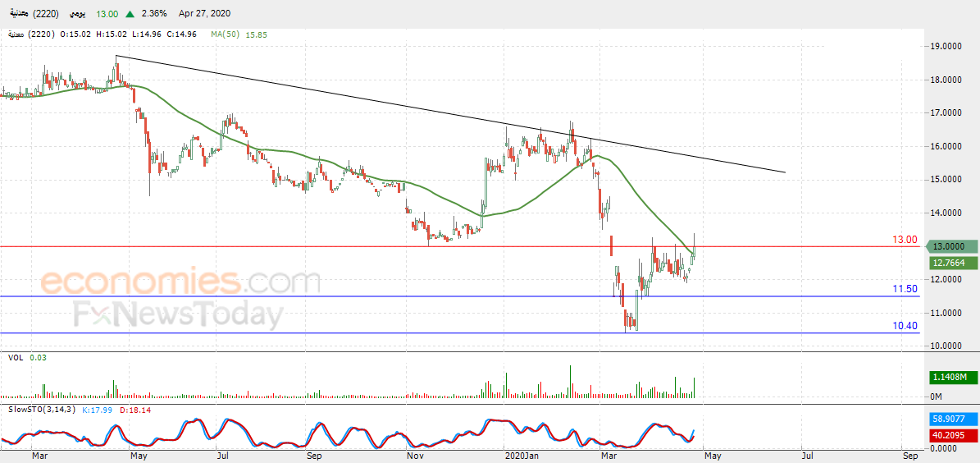Click the 2020Jan time axis label
The image size is (980, 463).
522,456
